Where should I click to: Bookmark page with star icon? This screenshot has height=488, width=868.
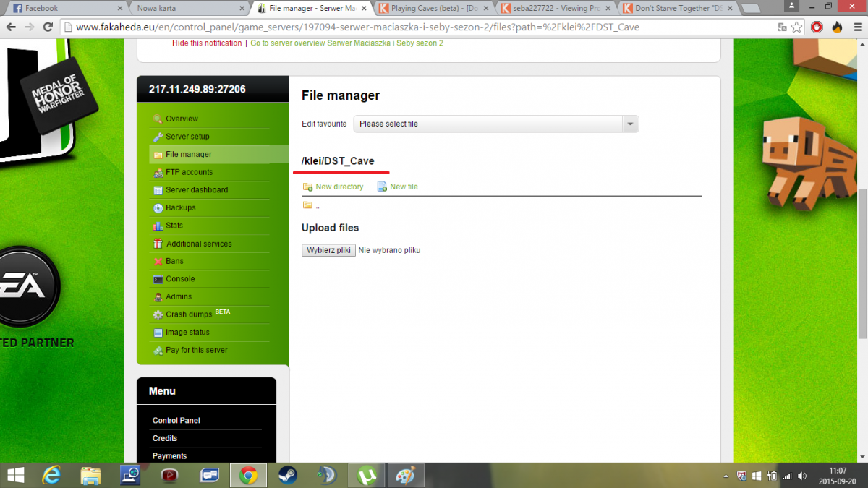point(796,27)
